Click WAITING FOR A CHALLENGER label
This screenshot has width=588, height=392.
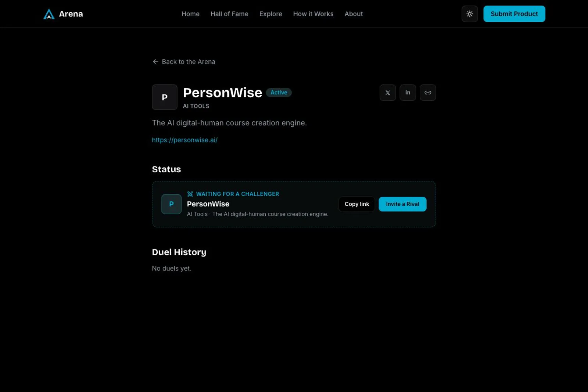click(237, 194)
